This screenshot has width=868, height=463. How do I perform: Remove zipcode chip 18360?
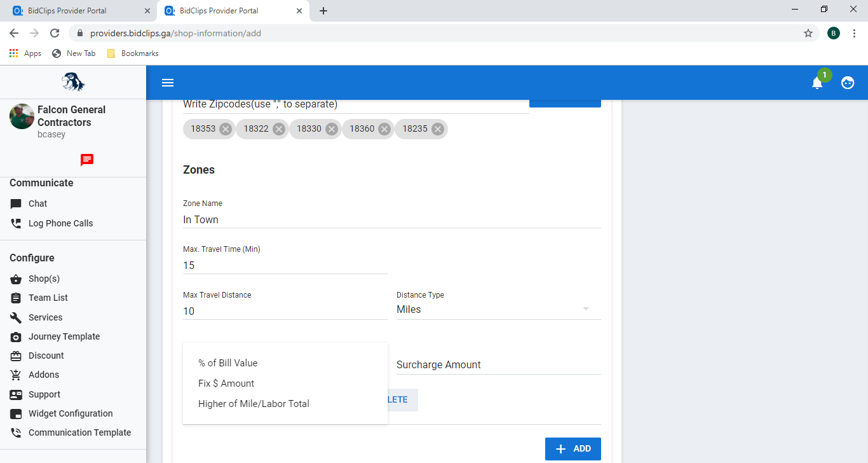pos(384,129)
